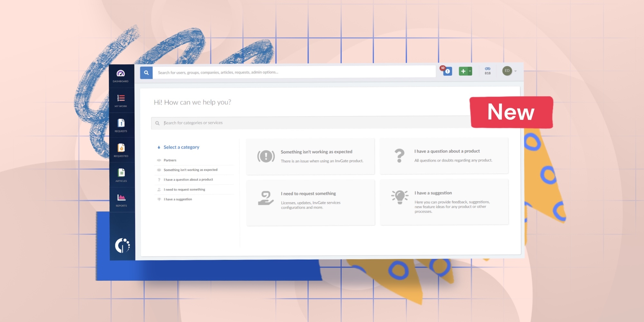
Task: Open the ED user avatar menu
Action: (x=507, y=71)
